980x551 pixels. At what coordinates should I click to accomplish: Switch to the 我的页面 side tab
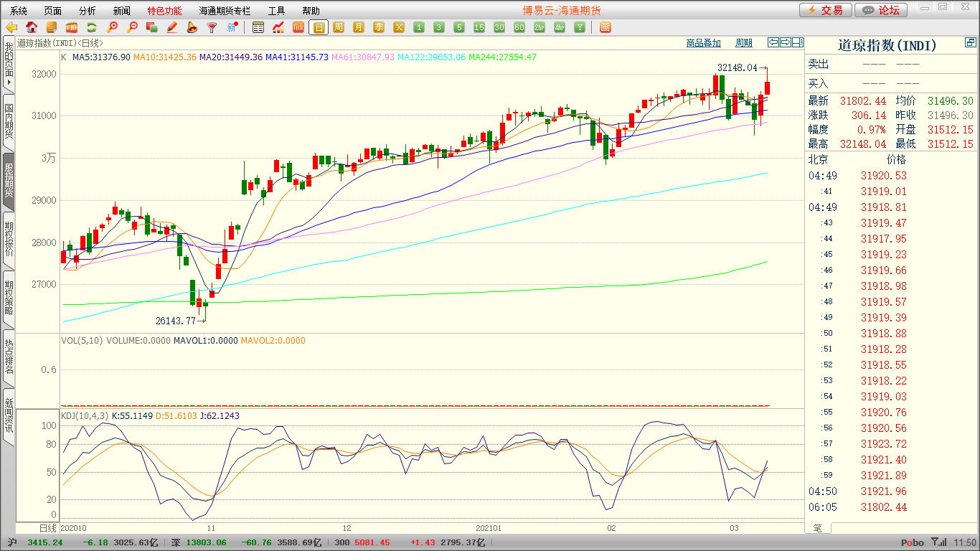[9, 65]
